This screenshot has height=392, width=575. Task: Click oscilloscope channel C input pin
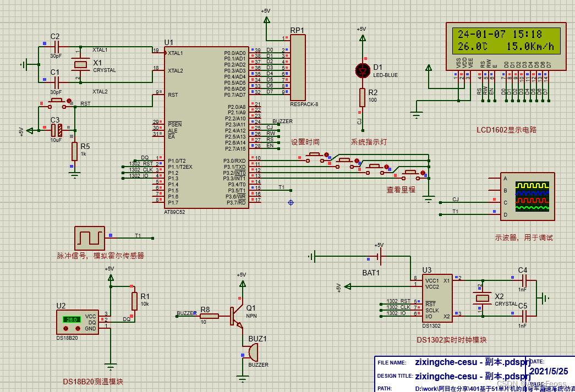pos(495,202)
